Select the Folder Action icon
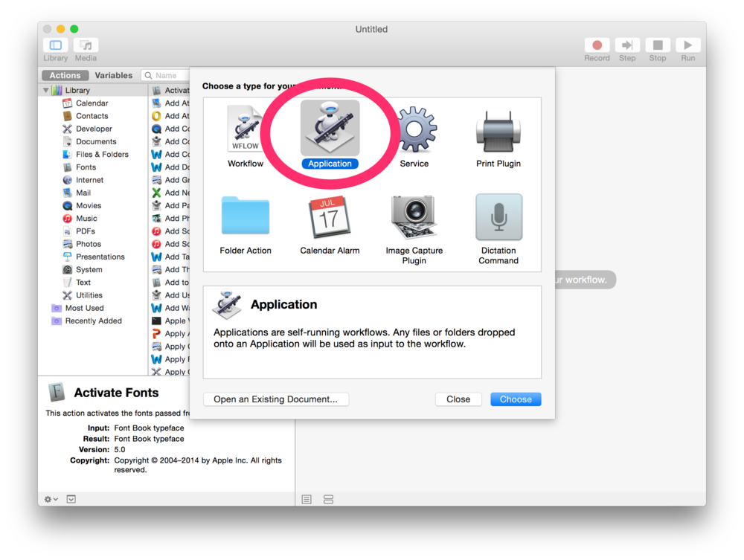 pyautogui.click(x=246, y=216)
